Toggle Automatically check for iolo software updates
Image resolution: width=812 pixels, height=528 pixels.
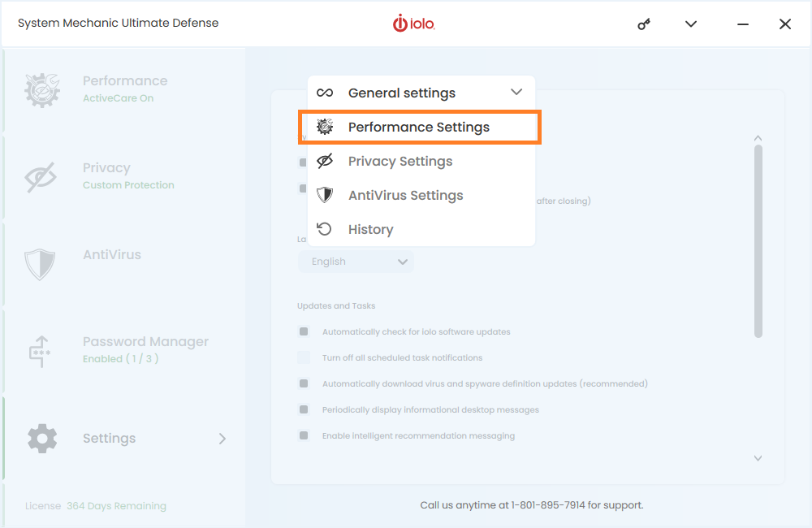pyautogui.click(x=304, y=331)
